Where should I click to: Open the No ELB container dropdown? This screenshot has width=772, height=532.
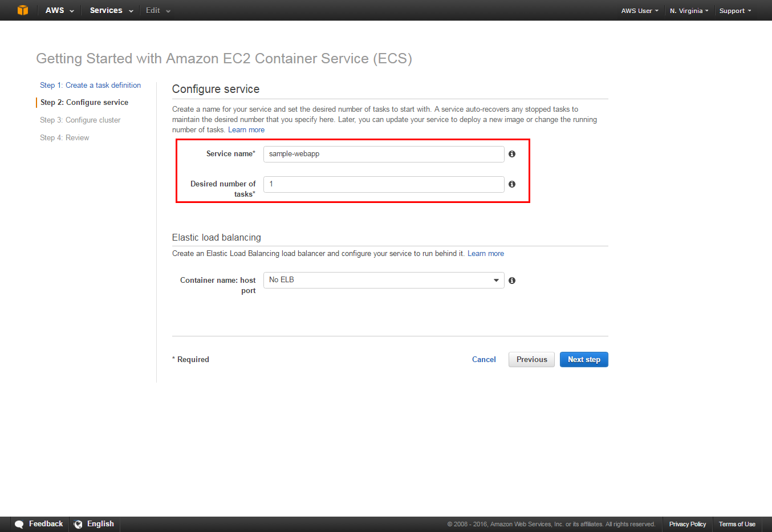point(384,280)
